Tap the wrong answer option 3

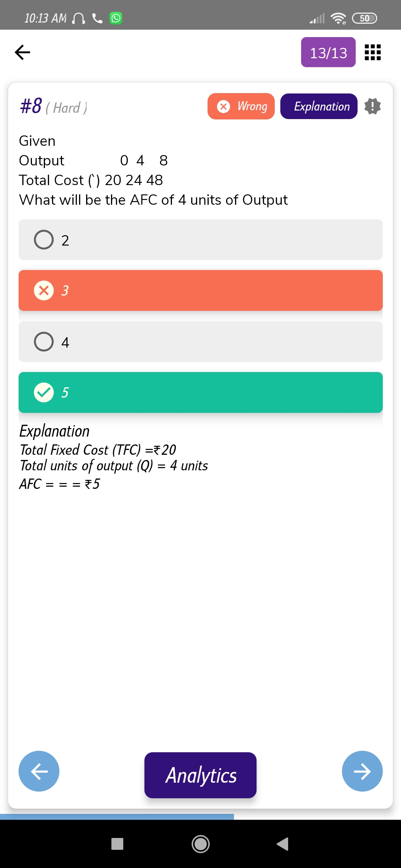click(x=200, y=290)
